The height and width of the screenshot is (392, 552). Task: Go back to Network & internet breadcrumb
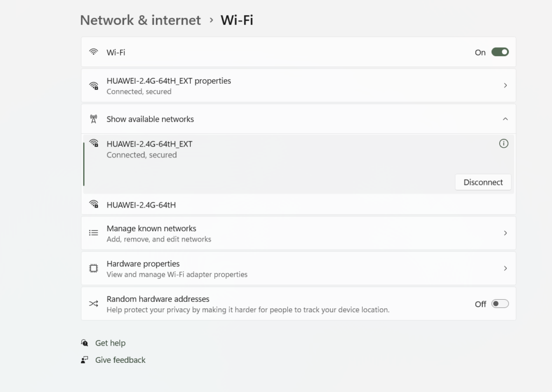pos(140,20)
